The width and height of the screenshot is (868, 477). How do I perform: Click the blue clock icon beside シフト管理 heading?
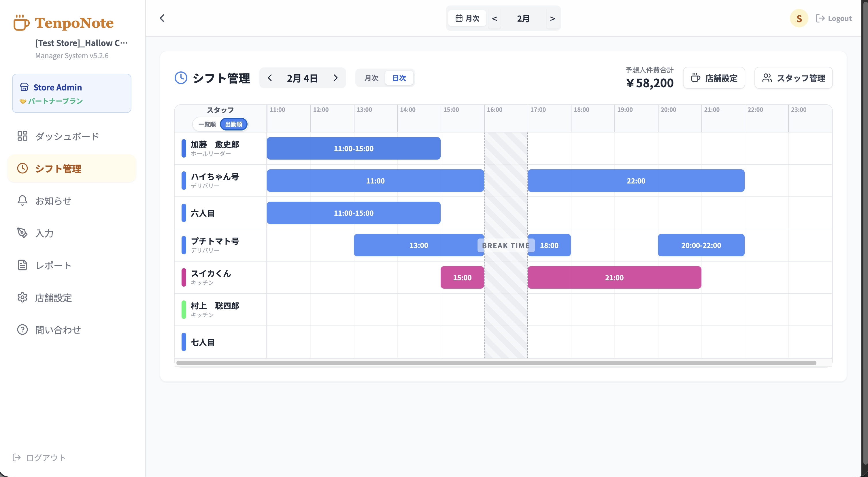coord(181,78)
